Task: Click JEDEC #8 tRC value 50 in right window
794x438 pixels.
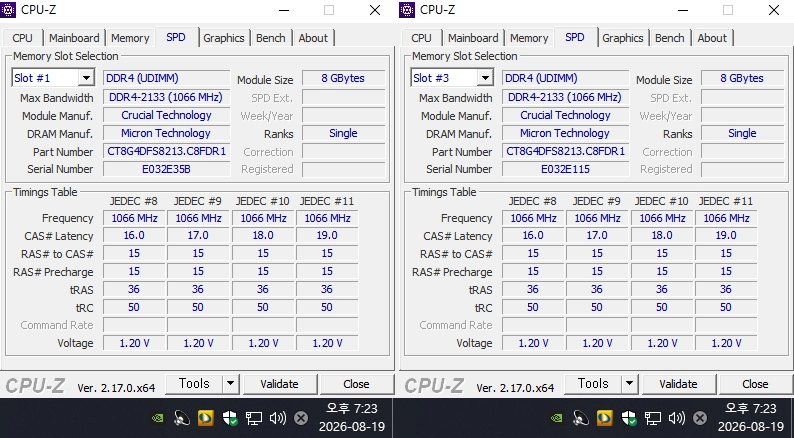Action: (x=533, y=307)
